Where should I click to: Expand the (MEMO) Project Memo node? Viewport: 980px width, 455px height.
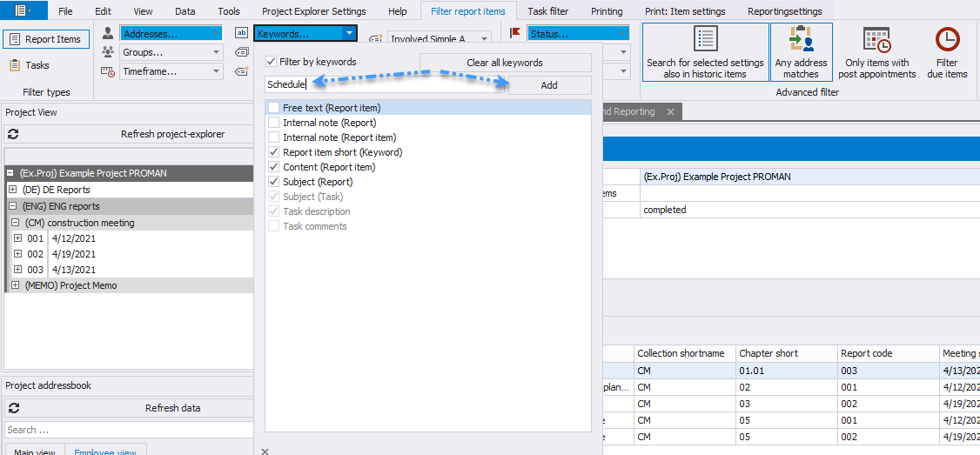pos(17,285)
